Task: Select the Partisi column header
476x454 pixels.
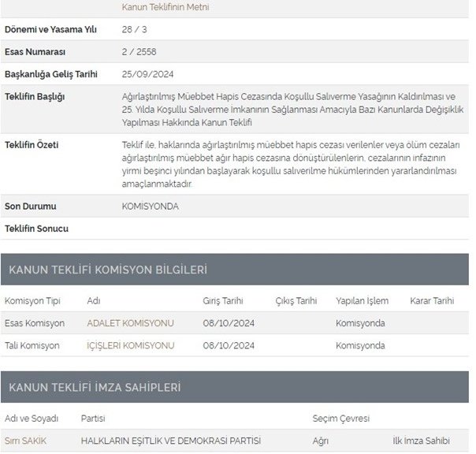Action: click(x=93, y=419)
